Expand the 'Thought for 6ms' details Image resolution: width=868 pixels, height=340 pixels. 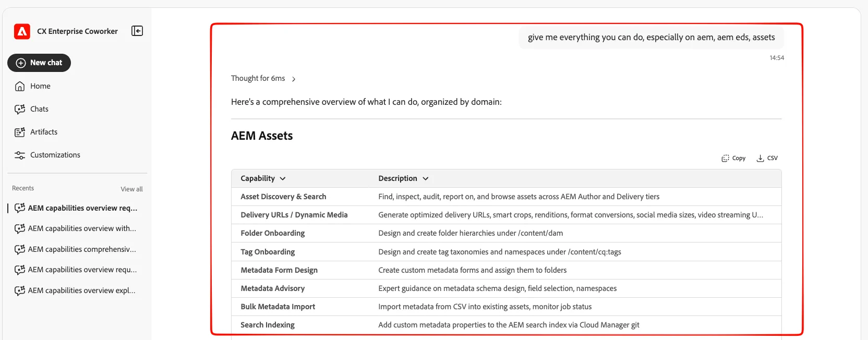[263, 79]
